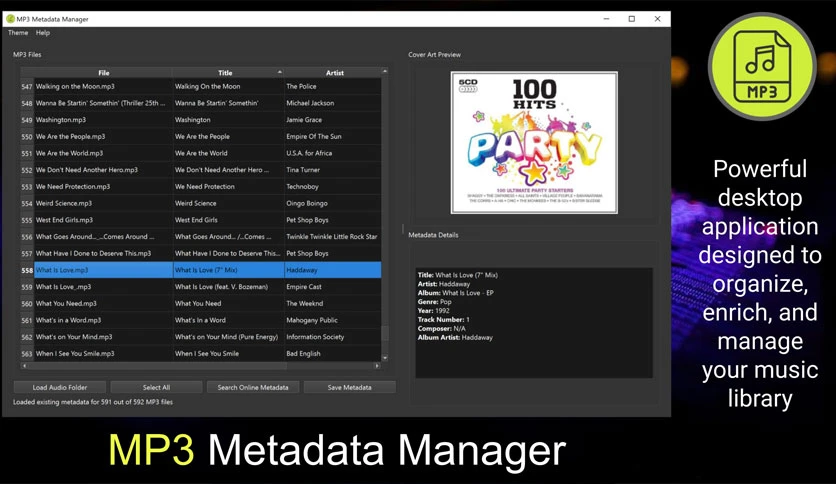Click artist Jamie Grace
Screen dimensions: 836x484
[x=304, y=120]
